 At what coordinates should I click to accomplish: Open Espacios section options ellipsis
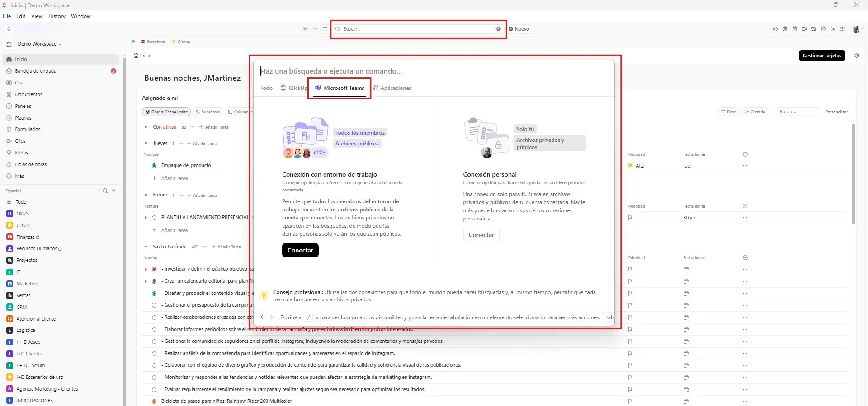97,191
